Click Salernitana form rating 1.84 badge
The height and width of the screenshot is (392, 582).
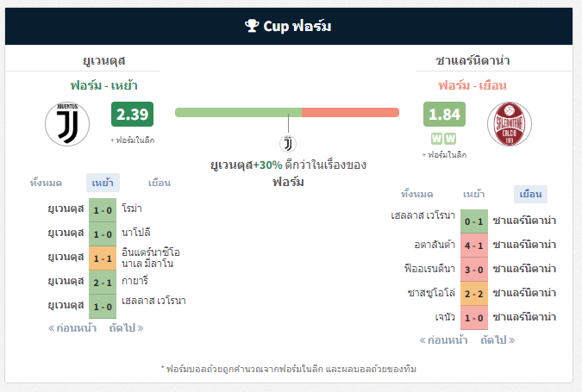tap(444, 115)
